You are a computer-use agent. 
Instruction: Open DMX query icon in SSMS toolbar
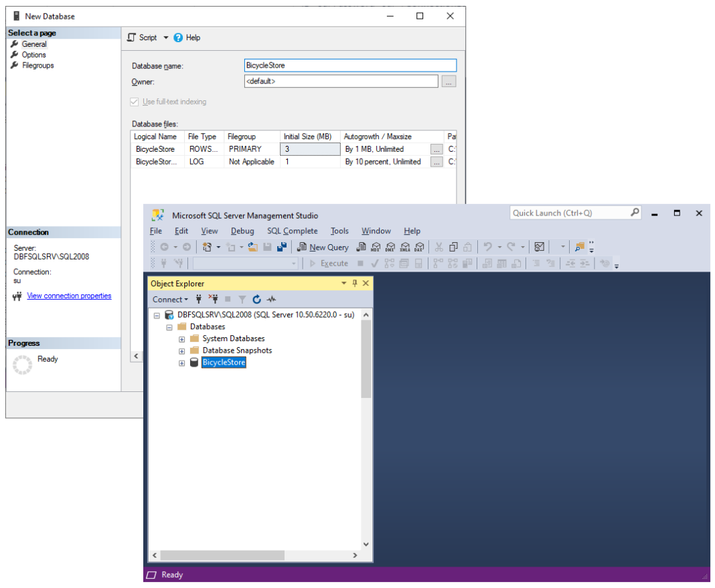tap(390, 247)
